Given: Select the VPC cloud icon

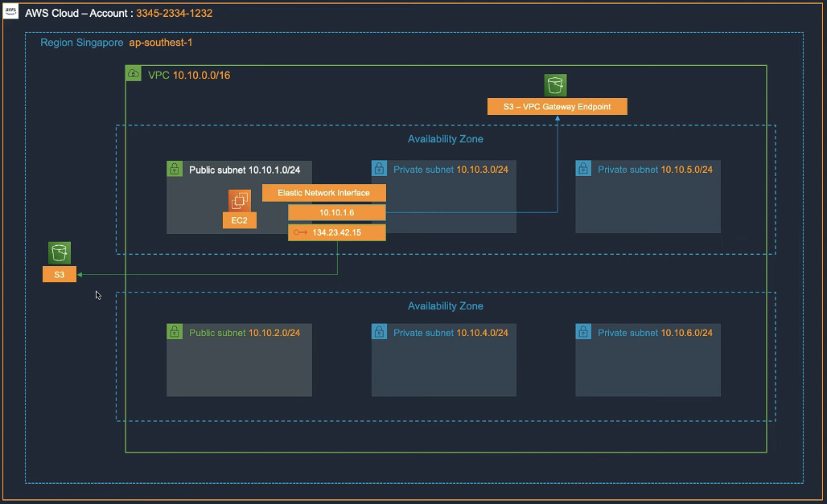Looking at the screenshot, I should 134,74.
